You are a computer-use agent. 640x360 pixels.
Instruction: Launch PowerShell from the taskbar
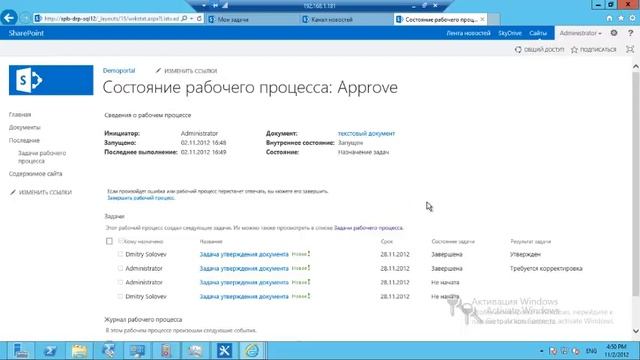tap(50, 351)
